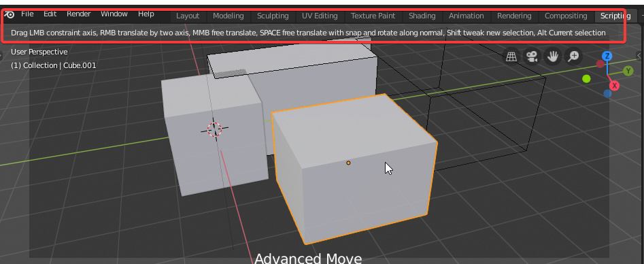Switch to the Compositing workspace tab
The width and height of the screenshot is (644, 264).
566,16
